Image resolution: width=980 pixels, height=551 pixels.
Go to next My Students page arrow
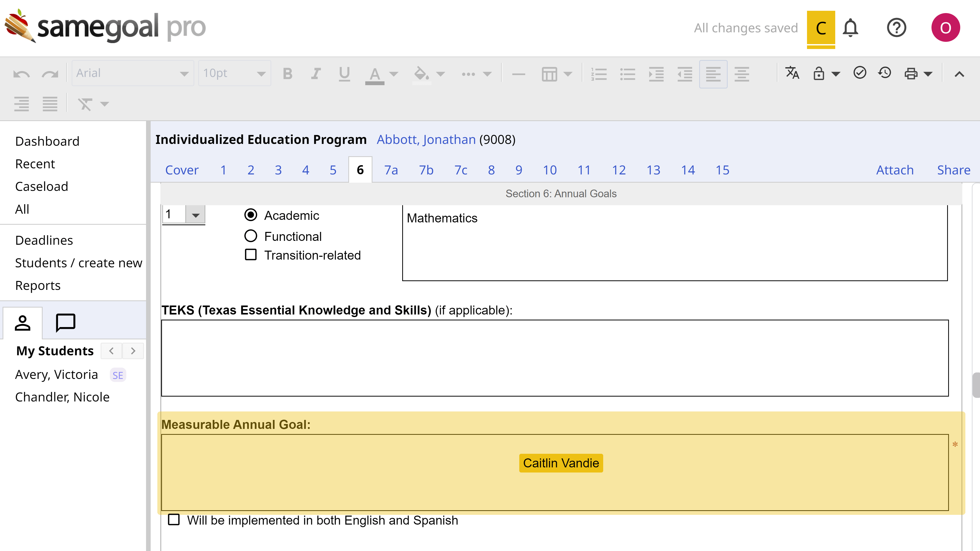pyautogui.click(x=133, y=351)
